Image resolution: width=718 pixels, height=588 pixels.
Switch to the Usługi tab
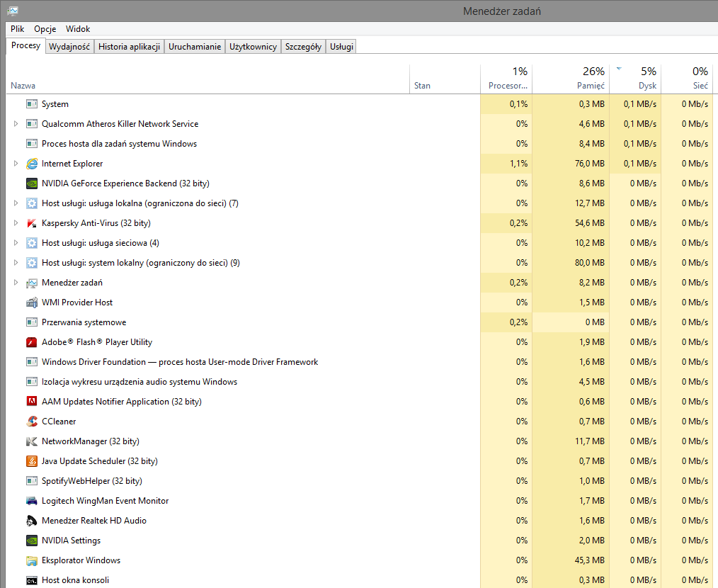coord(341,47)
